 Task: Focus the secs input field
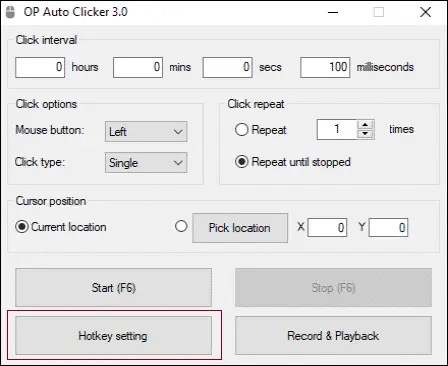click(228, 67)
